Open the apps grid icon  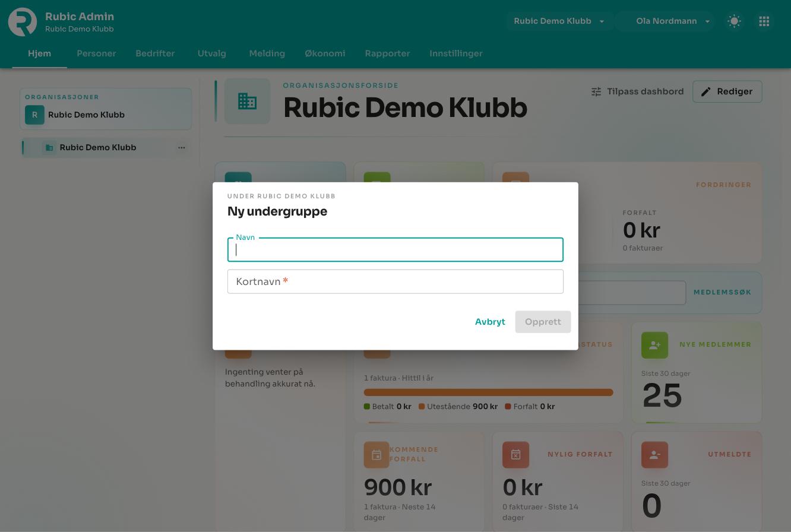click(x=764, y=21)
